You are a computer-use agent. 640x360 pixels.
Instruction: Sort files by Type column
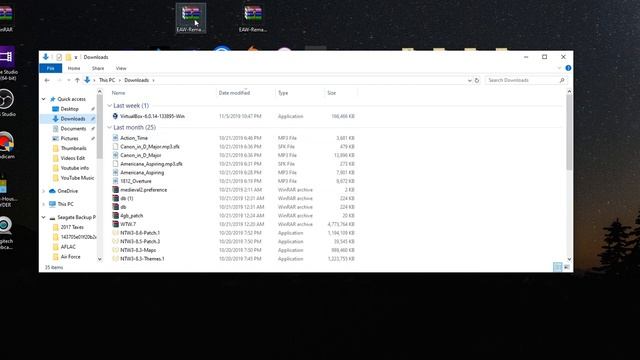[283, 93]
